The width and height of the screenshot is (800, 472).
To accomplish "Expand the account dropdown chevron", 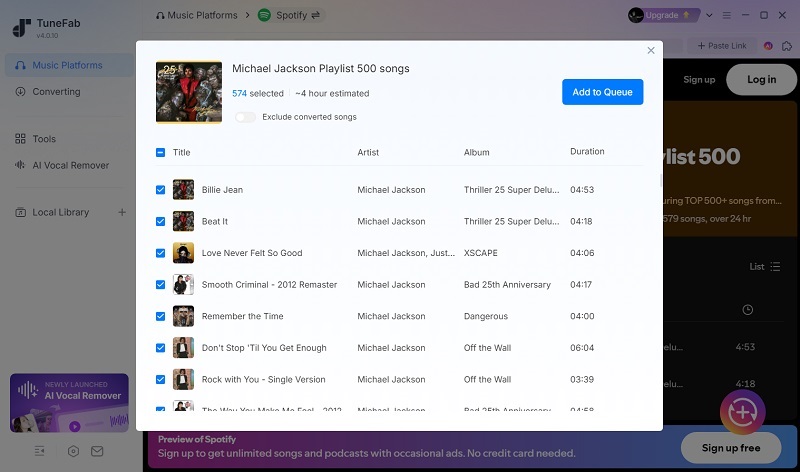I will [x=709, y=15].
